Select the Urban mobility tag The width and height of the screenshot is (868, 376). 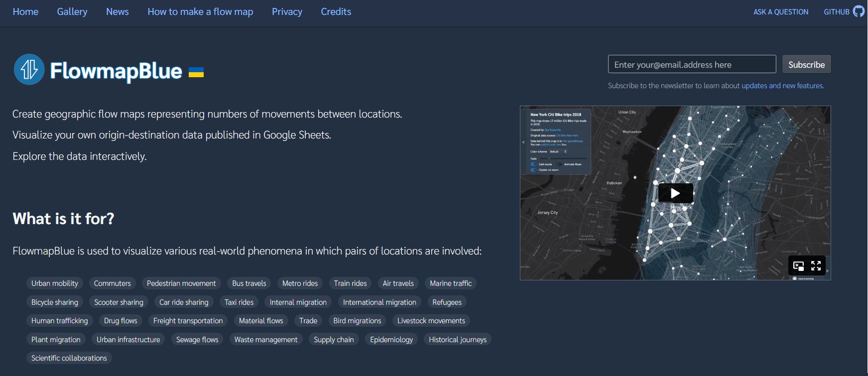coord(55,283)
